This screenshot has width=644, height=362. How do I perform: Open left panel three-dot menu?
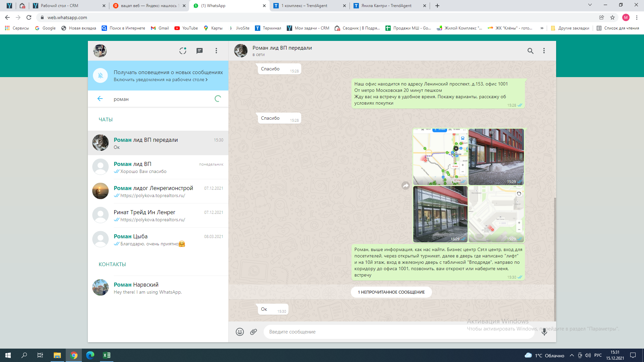216,51
